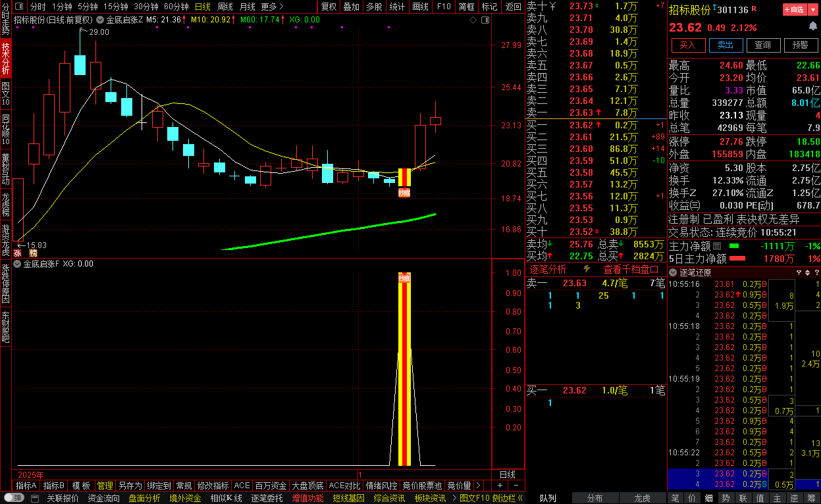Open the 更多 period dropdown
Viewport: 821px width, 504px height.
tap(273, 7)
